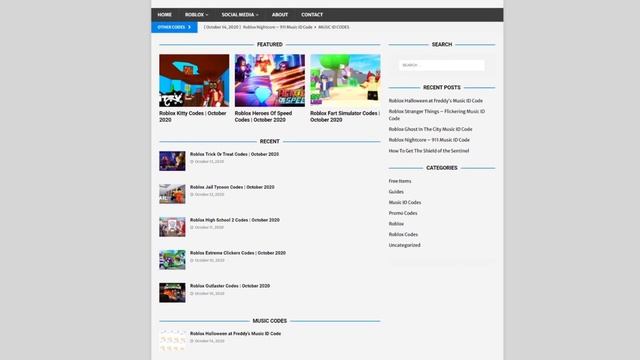
Task: Select the Music ID Codes category
Action: tap(404, 202)
